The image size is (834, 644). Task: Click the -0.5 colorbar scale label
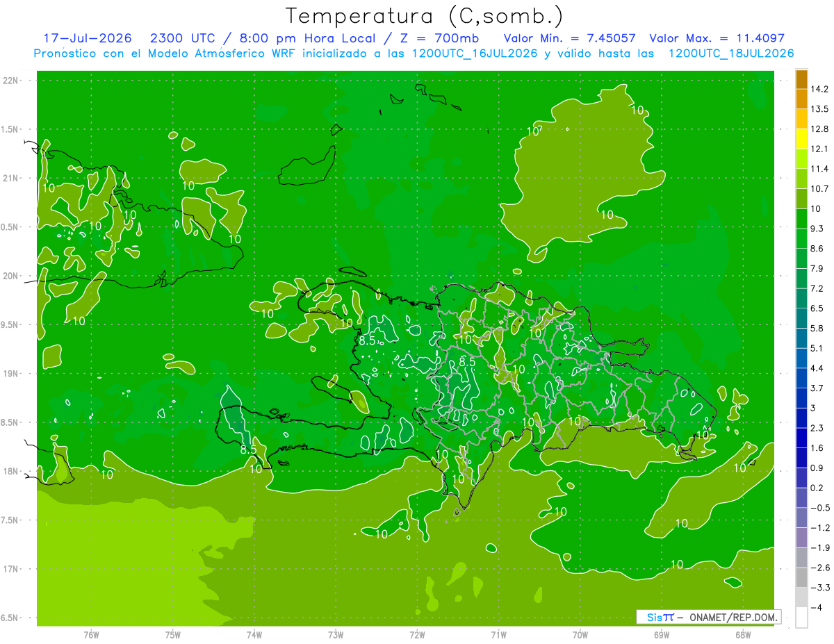819,508
